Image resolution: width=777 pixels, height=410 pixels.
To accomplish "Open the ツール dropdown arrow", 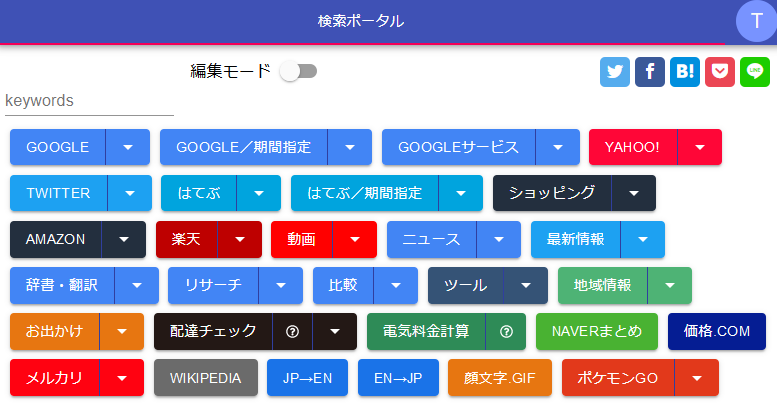I will pyautogui.click(x=526, y=286).
